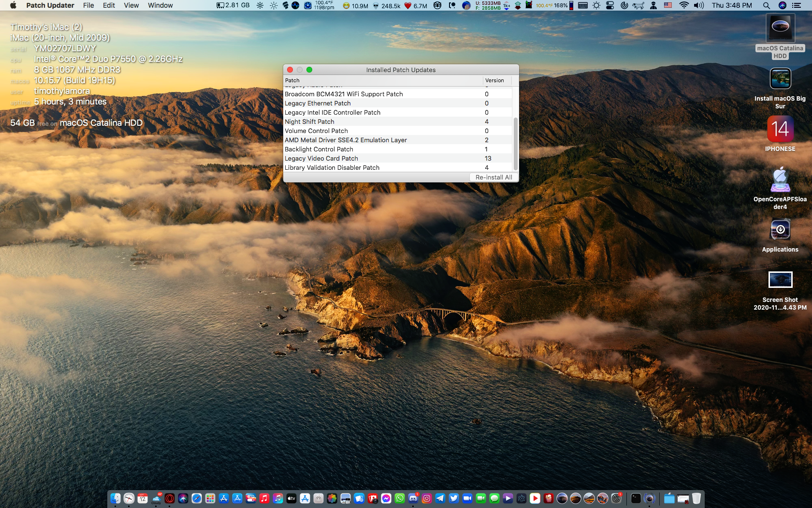
Task: Click the Re-install All button
Action: pyautogui.click(x=493, y=177)
